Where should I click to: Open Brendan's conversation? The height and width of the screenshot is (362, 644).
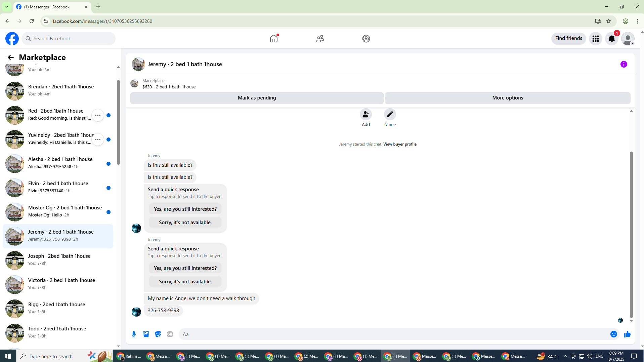click(58, 91)
